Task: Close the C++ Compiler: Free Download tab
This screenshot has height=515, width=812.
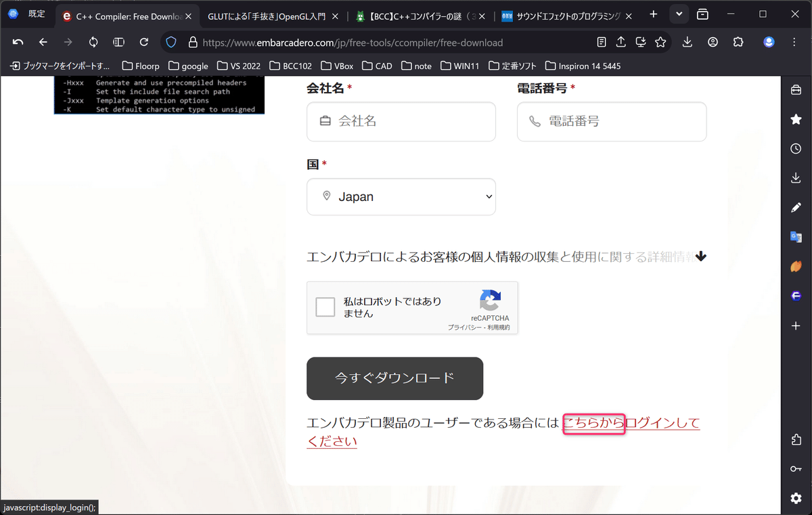Action: coord(188,15)
